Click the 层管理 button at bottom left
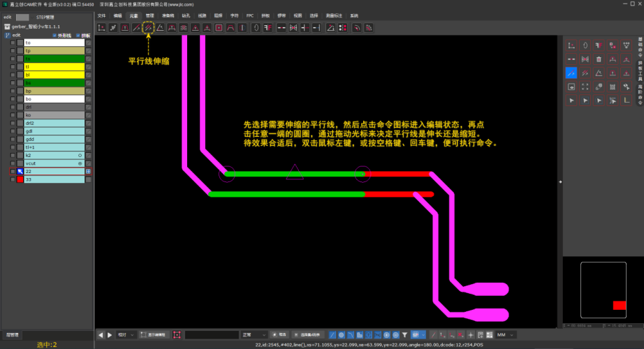Viewport: 644px width, 349px height. pos(12,335)
